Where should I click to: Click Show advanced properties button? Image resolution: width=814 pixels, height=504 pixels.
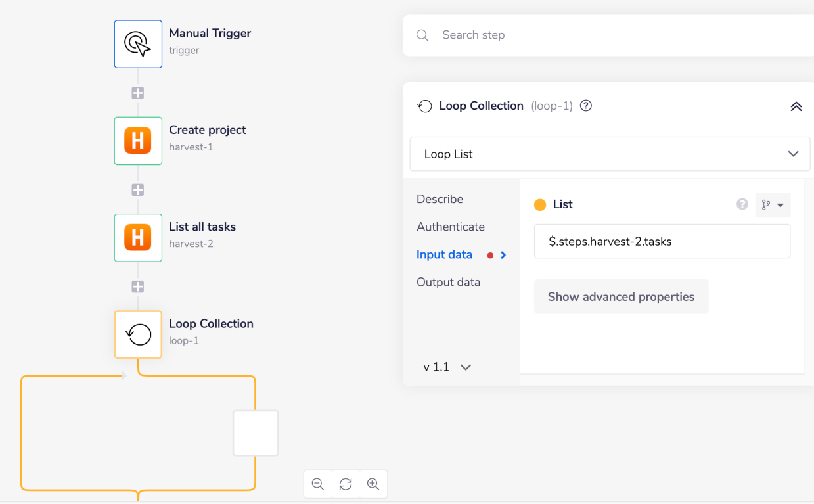coord(621,297)
